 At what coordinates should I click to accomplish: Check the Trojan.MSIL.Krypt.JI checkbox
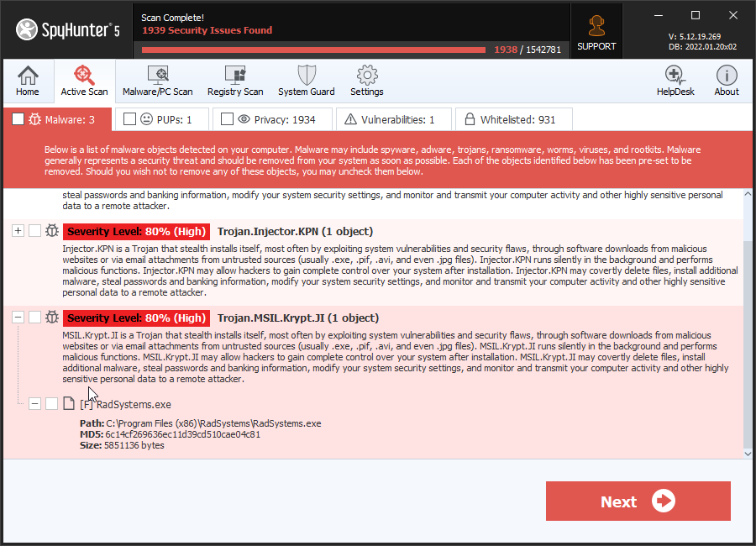point(34,317)
